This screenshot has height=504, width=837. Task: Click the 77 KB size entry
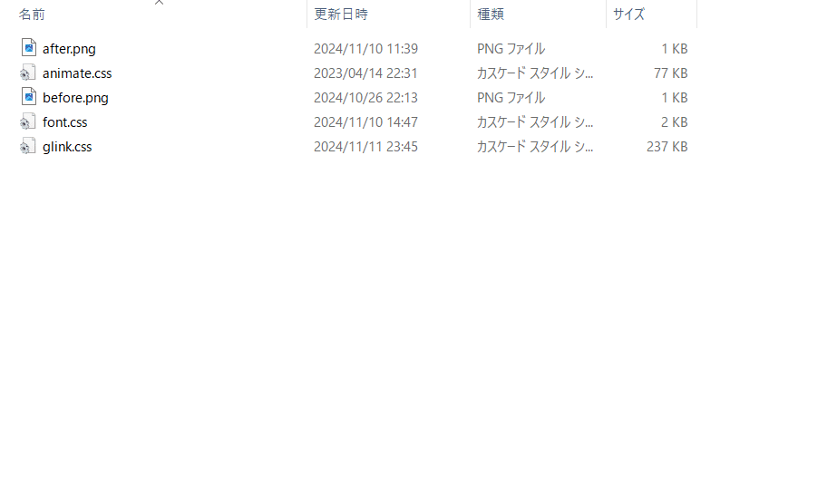pyautogui.click(x=670, y=73)
